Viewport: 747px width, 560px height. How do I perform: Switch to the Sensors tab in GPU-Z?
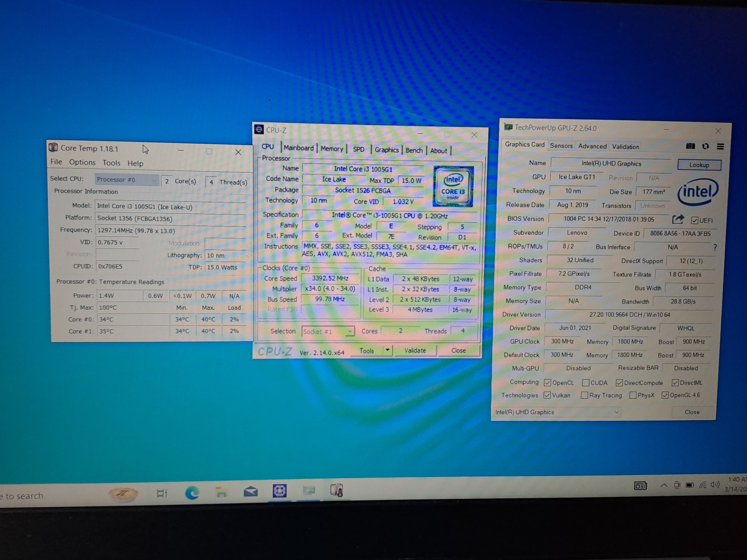pyautogui.click(x=561, y=146)
